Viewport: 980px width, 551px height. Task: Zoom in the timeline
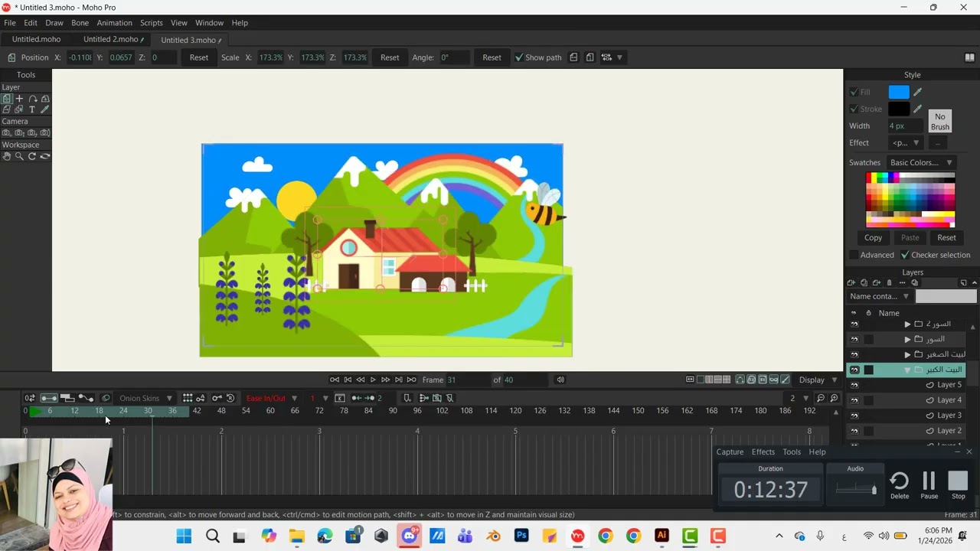(835, 398)
